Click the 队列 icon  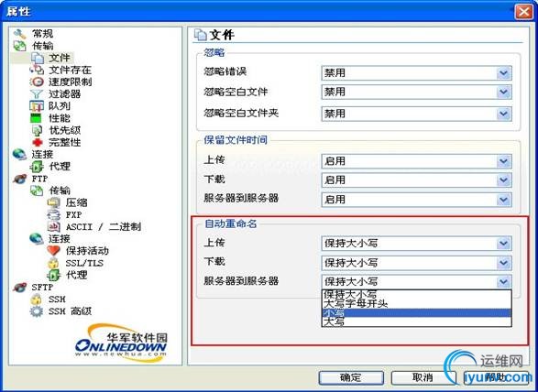pyautogui.click(x=37, y=105)
